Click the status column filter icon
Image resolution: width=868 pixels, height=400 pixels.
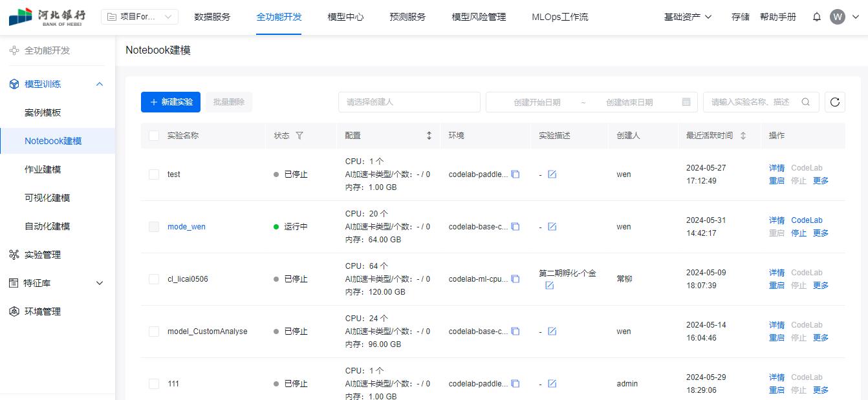coord(299,136)
